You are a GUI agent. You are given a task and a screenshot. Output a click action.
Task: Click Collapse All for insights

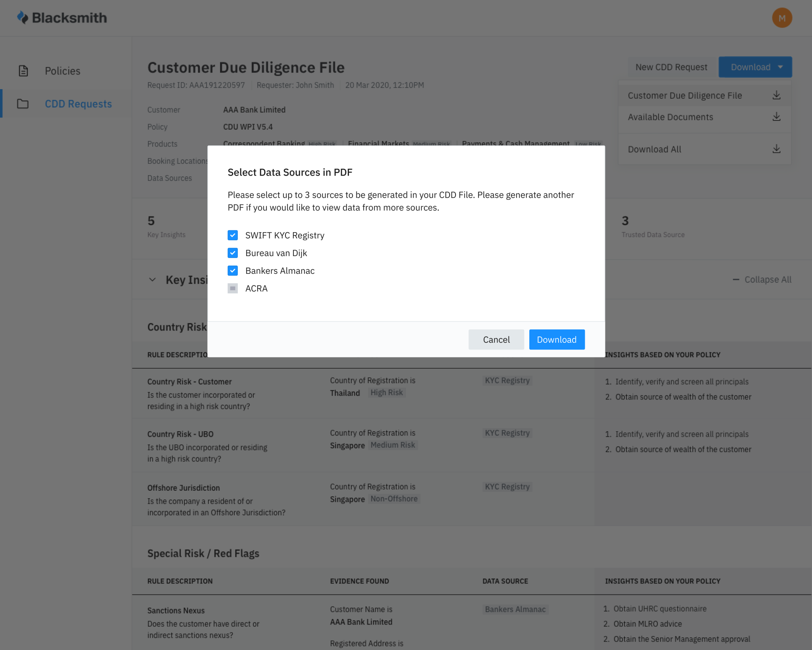[767, 279]
